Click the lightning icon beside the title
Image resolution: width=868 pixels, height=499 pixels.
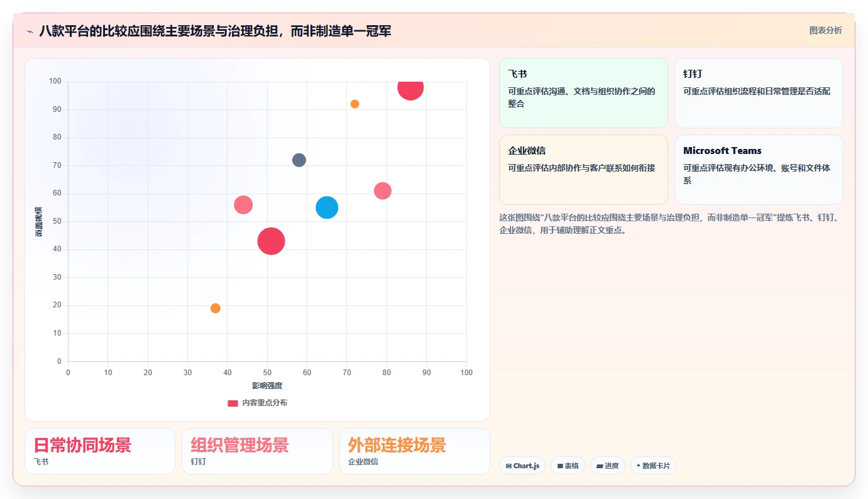[x=30, y=31]
